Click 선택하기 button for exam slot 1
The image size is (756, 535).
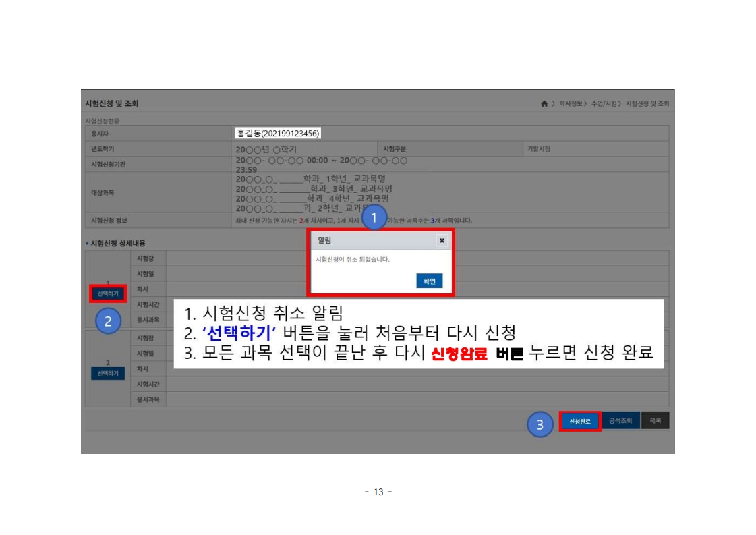[x=107, y=293]
